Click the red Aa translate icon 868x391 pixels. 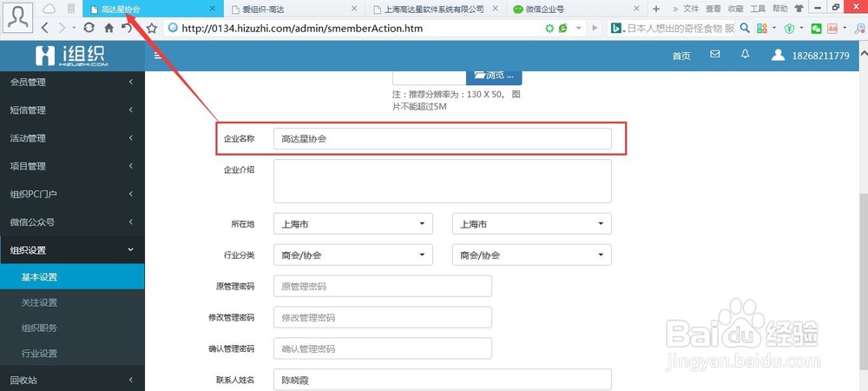(832, 29)
